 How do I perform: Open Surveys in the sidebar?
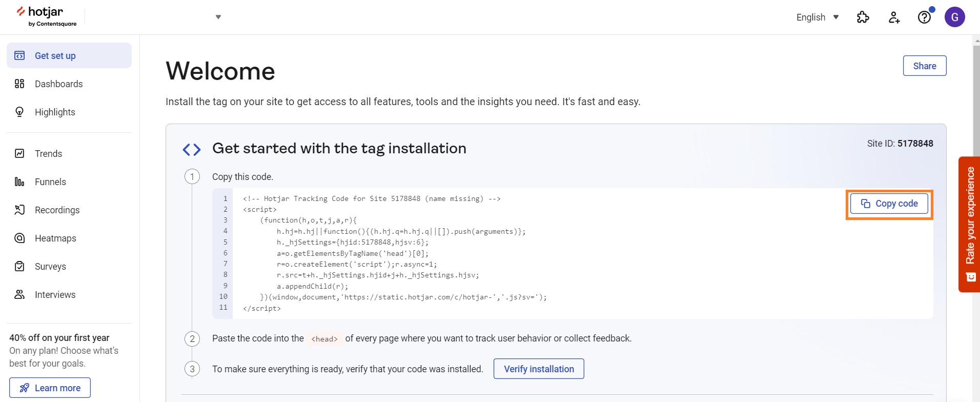click(x=69, y=266)
